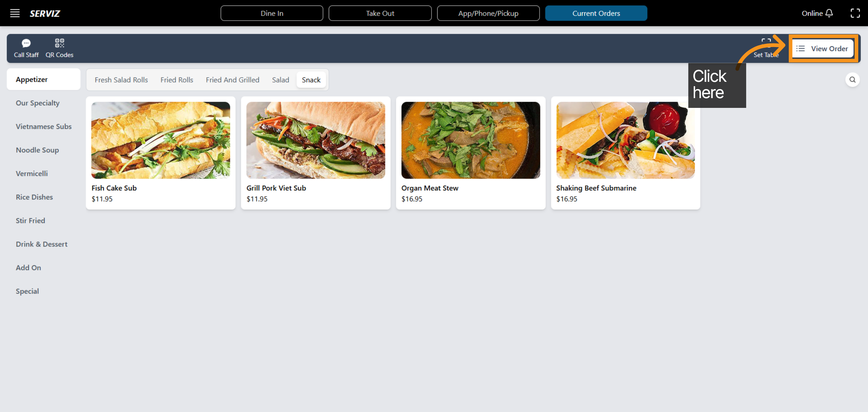Click the notification bell next to Online
This screenshot has height=412, width=868.
pos(830,13)
